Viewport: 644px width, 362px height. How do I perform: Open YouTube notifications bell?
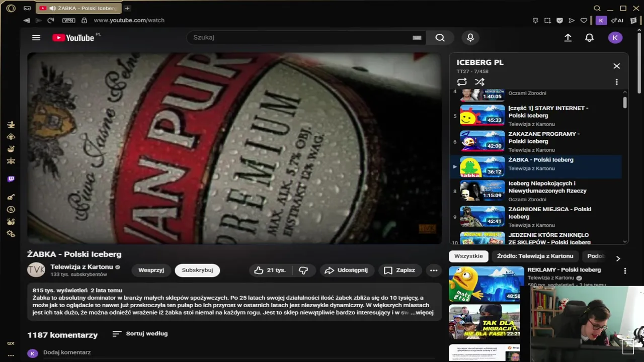[x=589, y=38]
